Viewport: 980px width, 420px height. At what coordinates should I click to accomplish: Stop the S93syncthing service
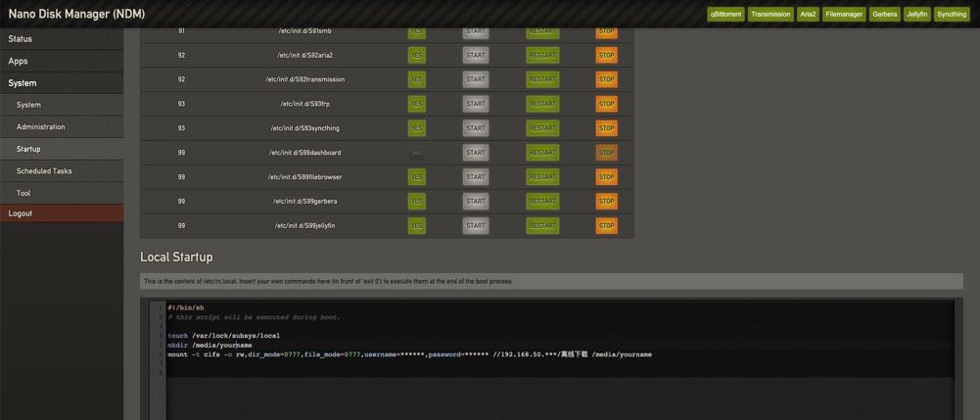pos(606,128)
